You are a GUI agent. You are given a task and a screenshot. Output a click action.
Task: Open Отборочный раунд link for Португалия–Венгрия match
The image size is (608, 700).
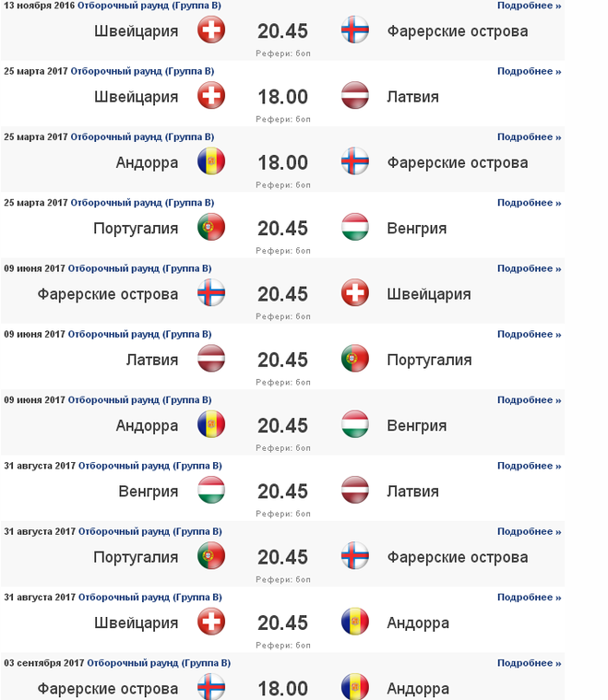point(142,203)
